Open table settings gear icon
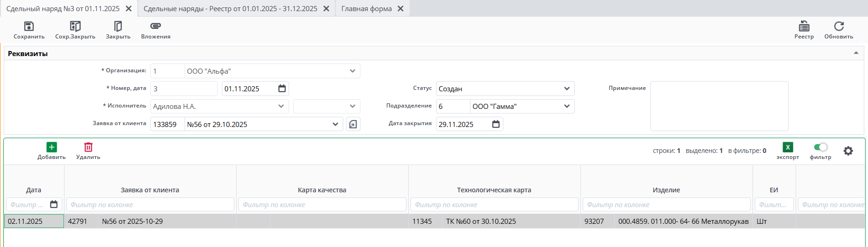The width and height of the screenshot is (868, 247). pyautogui.click(x=848, y=151)
